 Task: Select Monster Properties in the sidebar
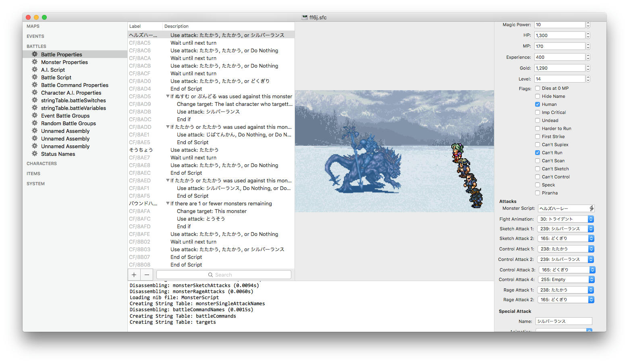64,62
